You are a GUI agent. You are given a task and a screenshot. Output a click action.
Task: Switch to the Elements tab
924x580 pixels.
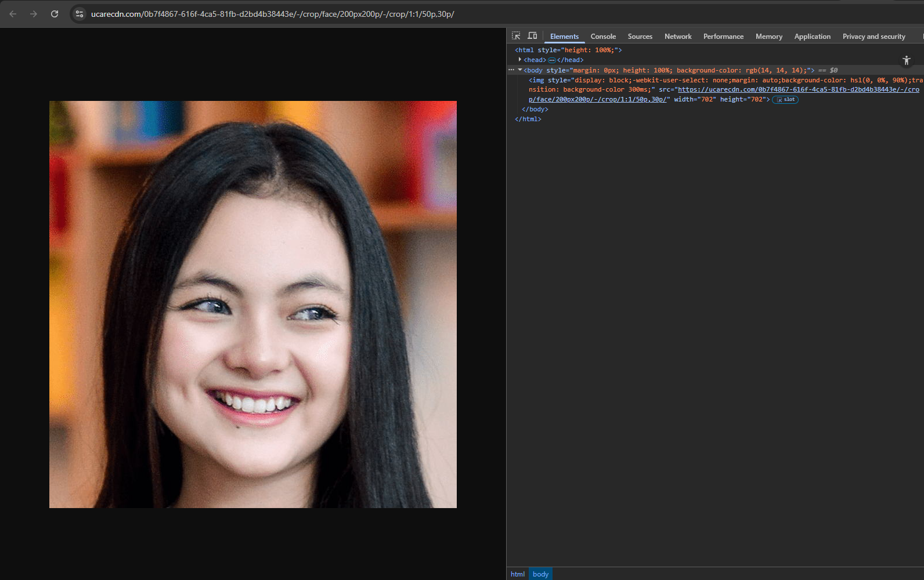coord(564,37)
